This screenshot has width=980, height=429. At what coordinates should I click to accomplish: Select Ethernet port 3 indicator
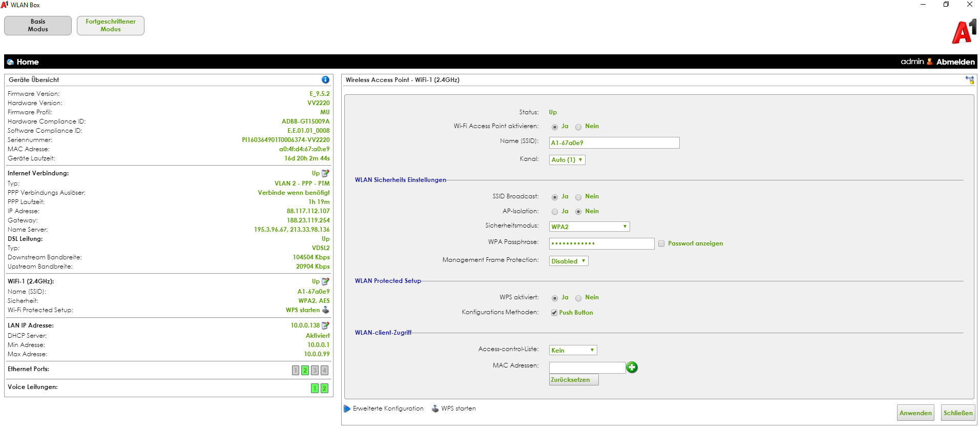coord(315,371)
